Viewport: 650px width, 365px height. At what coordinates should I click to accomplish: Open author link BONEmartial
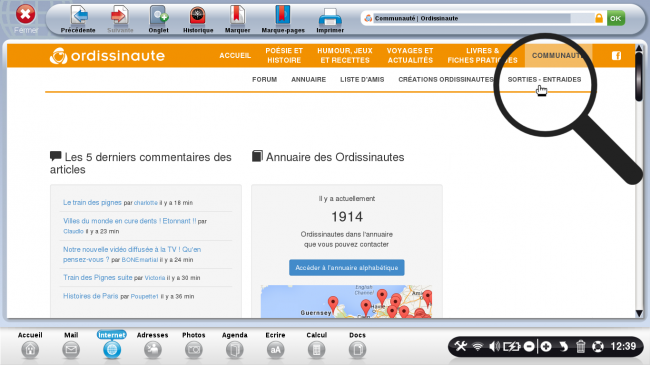point(140,260)
